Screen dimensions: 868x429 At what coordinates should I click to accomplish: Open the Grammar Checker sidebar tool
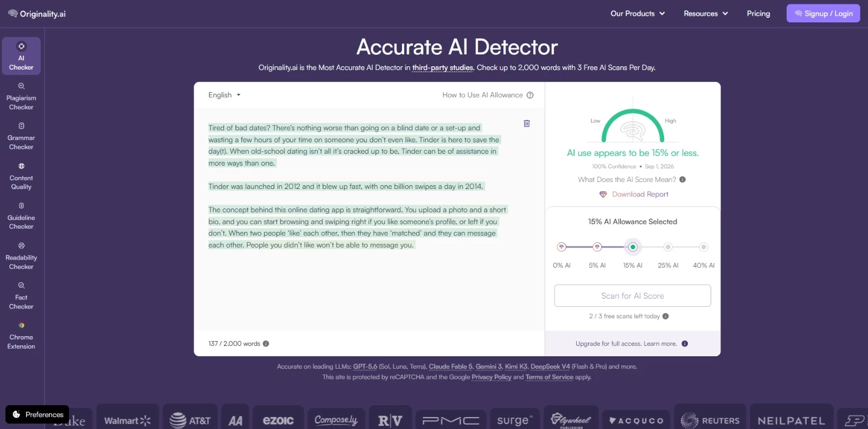click(21, 136)
